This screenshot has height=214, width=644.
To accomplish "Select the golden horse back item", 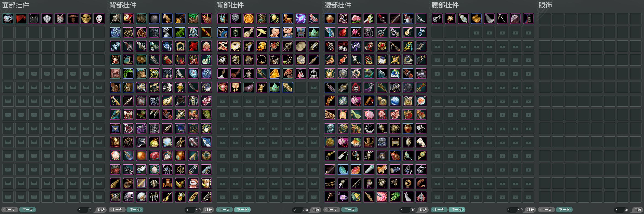I will 167,19.
